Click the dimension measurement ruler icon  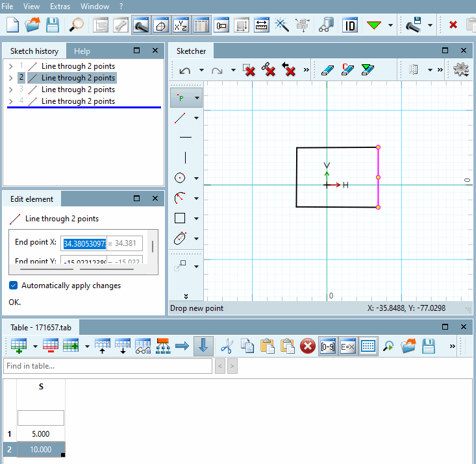pyautogui.click(x=261, y=25)
